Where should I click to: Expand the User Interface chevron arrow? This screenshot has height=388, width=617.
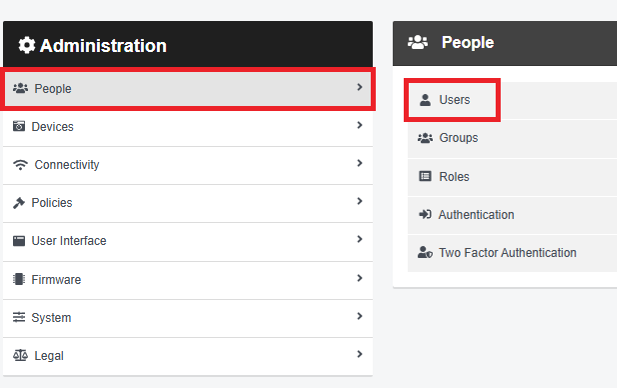pos(360,239)
